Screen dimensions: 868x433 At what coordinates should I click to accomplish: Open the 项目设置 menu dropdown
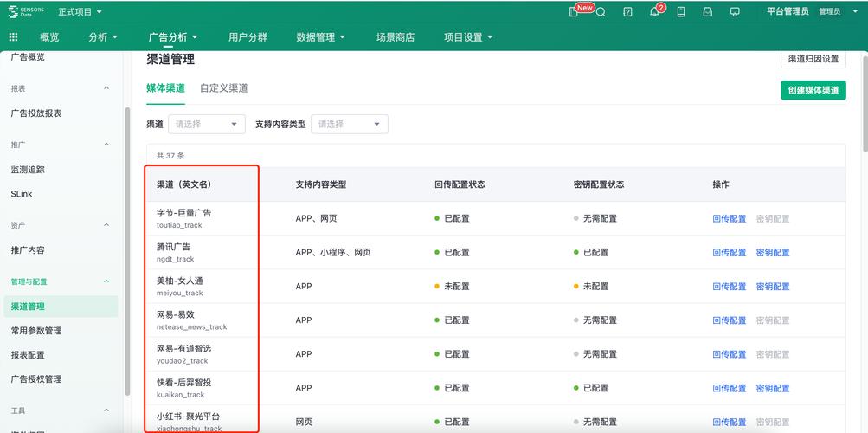468,37
